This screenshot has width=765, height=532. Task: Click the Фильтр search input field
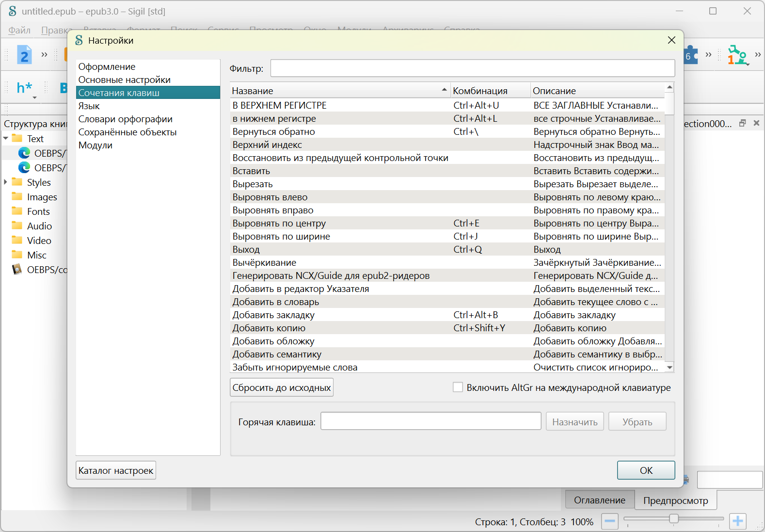pyautogui.click(x=472, y=68)
